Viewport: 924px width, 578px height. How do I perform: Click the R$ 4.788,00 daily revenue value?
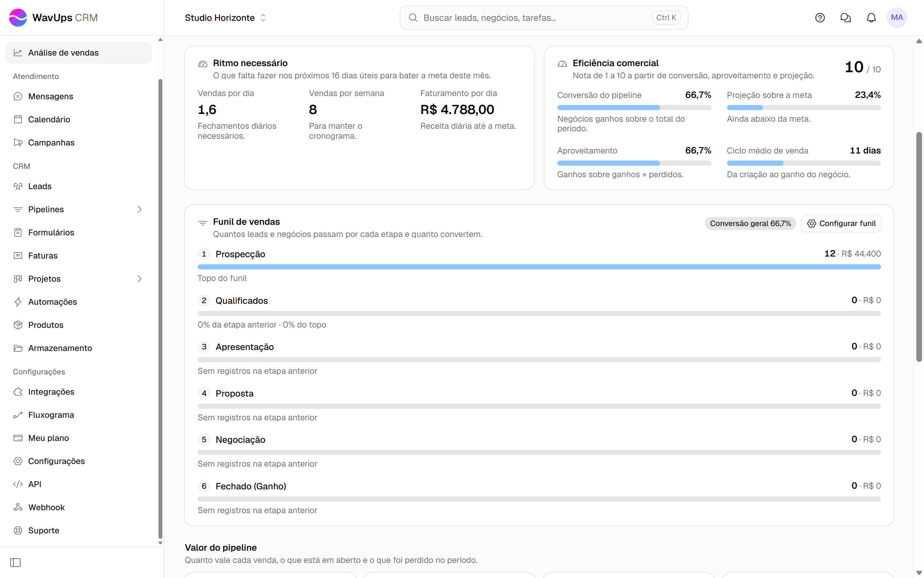click(457, 110)
